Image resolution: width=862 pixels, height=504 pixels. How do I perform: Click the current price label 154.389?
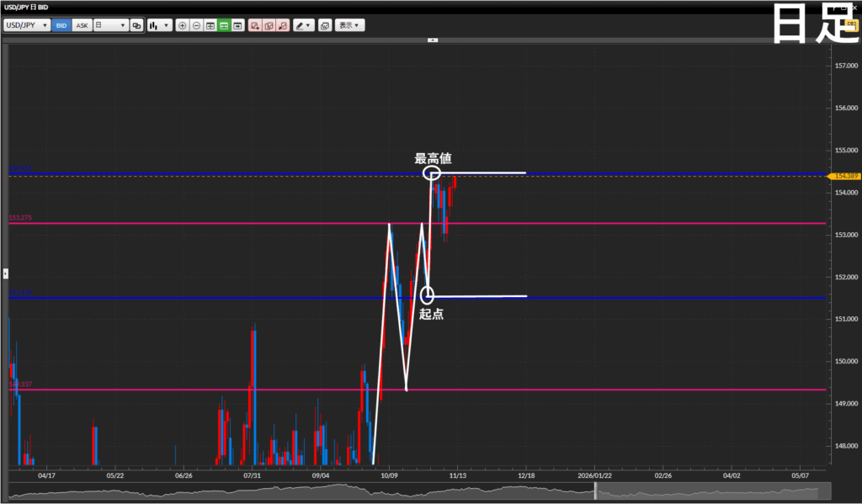click(x=844, y=176)
